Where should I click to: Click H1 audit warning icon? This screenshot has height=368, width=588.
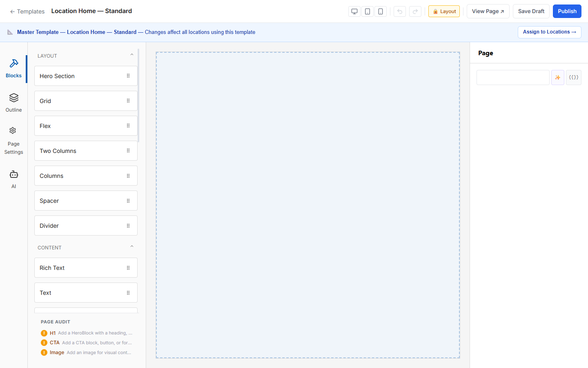click(x=44, y=333)
